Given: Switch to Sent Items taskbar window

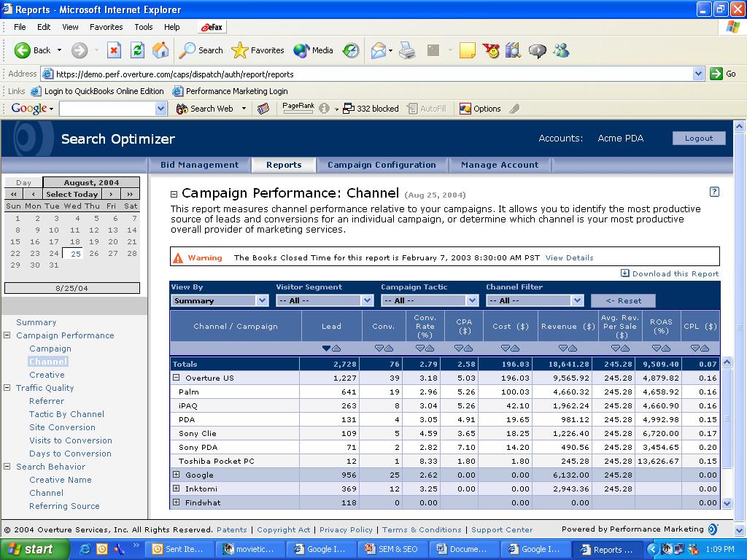Looking at the screenshot, I should pyautogui.click(x=178, y=549).
